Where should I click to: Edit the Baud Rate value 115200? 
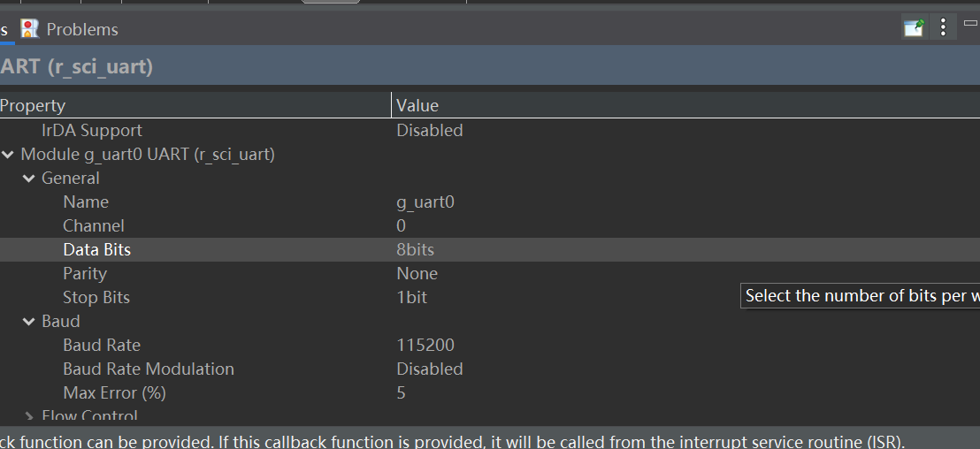pyautogui.click(x=425, y=345)
